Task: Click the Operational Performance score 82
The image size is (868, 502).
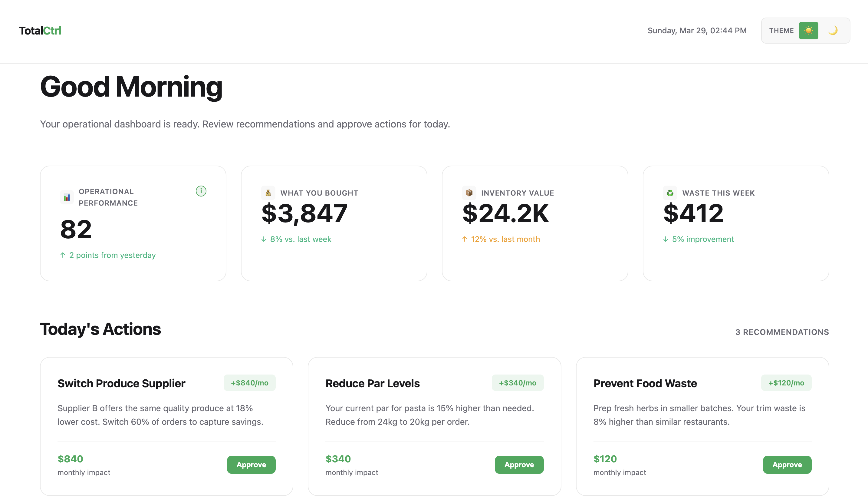Action: tap(76, 229)
